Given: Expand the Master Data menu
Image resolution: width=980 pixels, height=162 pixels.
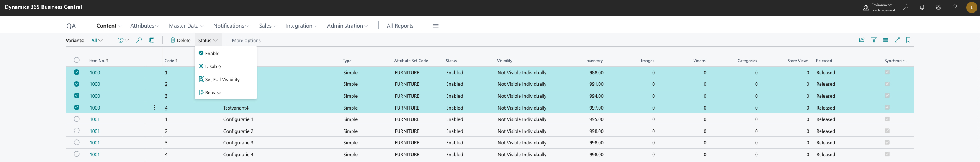Looking at the screenshot, I should pyautogui.click(x=186, y=26).
